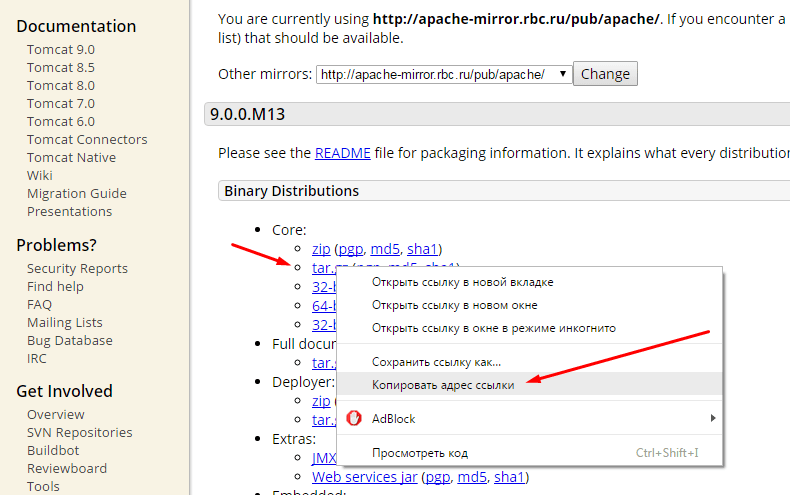Choose 'Открыть ссылку в окне в режиме инкогнито'
This screenshot has height=495, width=790.
pyautogui.click(x=494, y=328)
